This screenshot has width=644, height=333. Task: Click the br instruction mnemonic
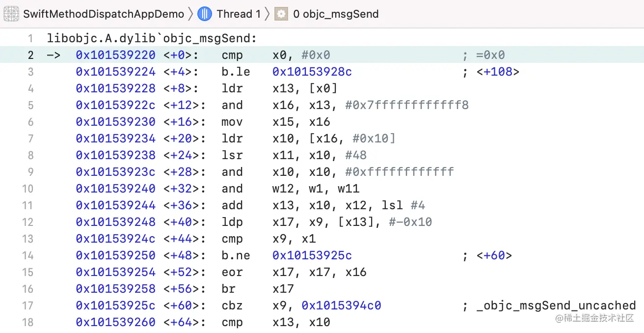[x=228, y=289]
